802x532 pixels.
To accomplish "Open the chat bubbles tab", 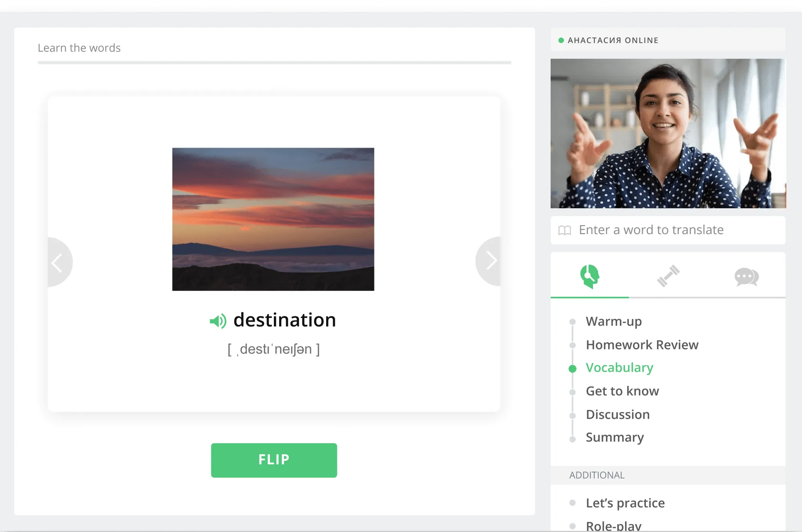I will pos(746,277).
